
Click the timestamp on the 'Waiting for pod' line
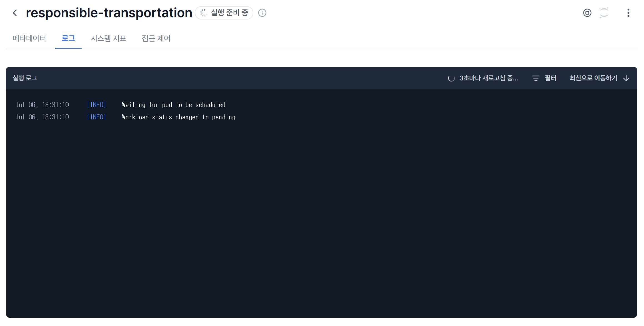pos(42,105)
